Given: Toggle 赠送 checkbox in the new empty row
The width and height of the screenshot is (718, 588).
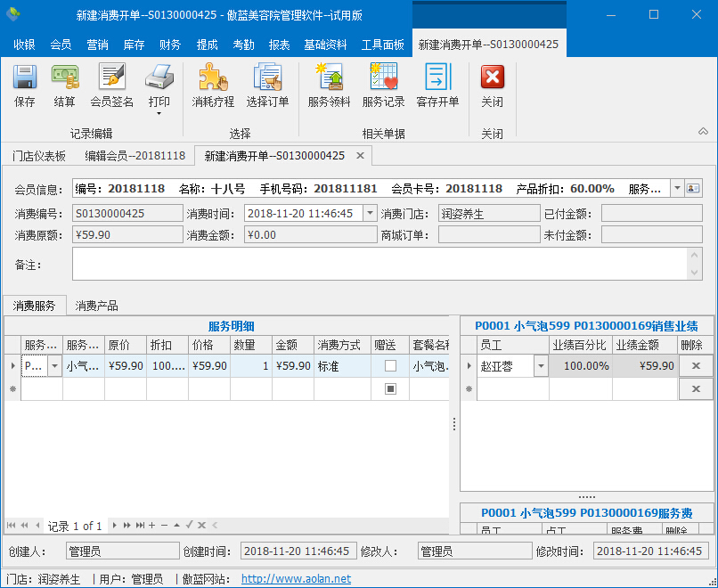Looking at the screenshot, I should pyautogui.click(x=390, y=388).
